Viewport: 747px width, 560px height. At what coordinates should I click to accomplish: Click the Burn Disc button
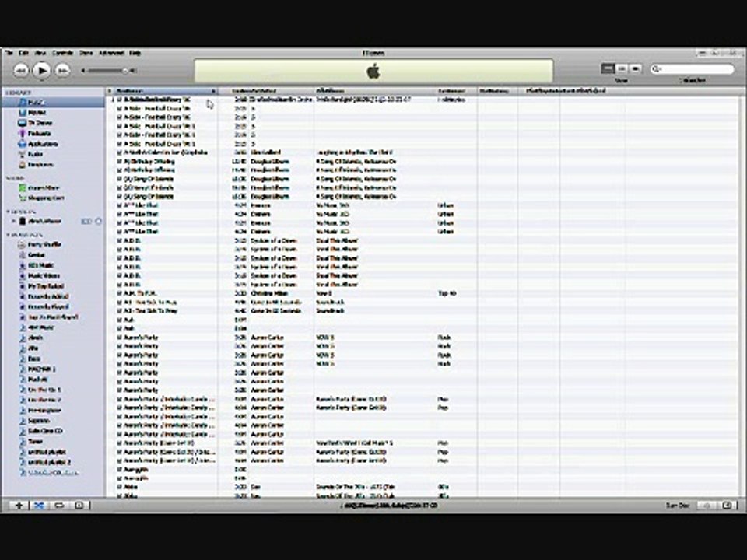(x=678, y=506)
